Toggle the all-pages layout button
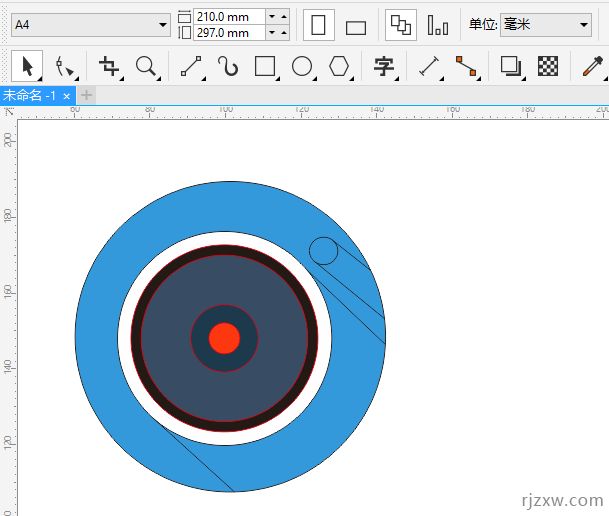This screenshot has height=516, width=609. [401, 25]
